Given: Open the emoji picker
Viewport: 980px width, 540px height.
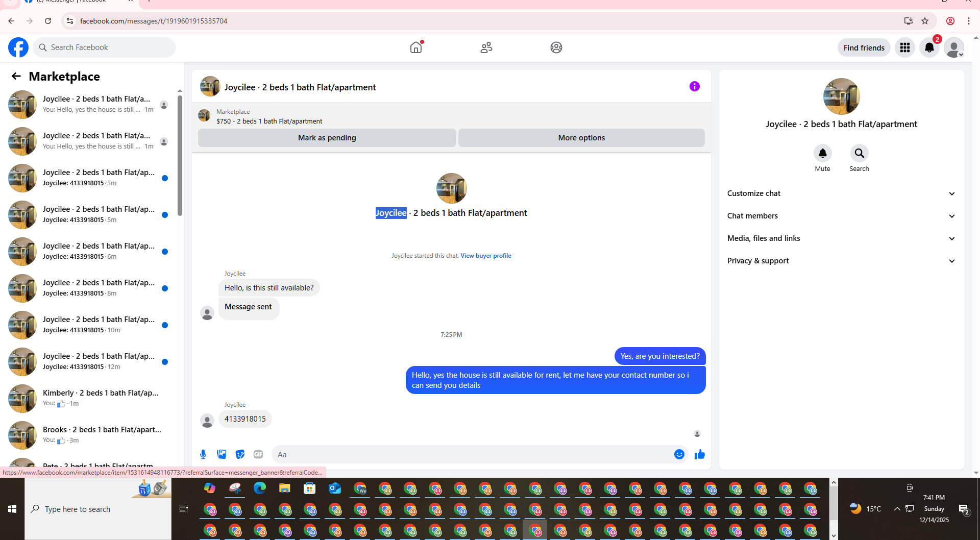Looking at the screenshot, I should pos(679,454).
